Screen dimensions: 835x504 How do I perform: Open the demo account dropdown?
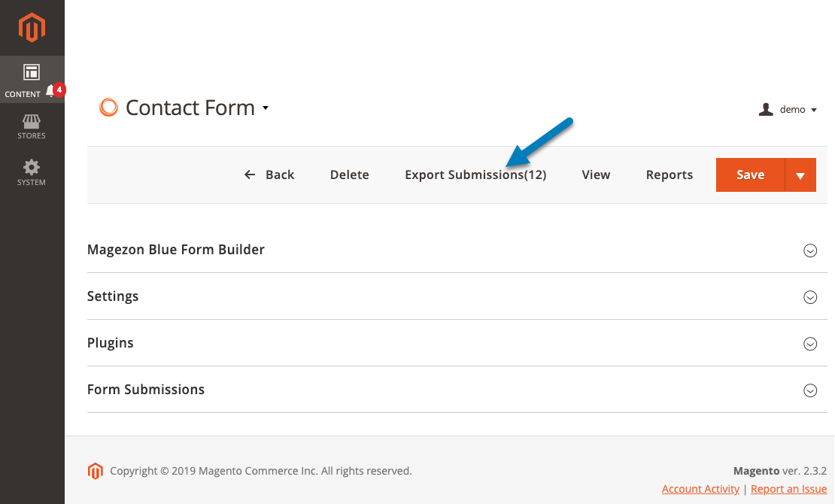(x=797, y=110)
